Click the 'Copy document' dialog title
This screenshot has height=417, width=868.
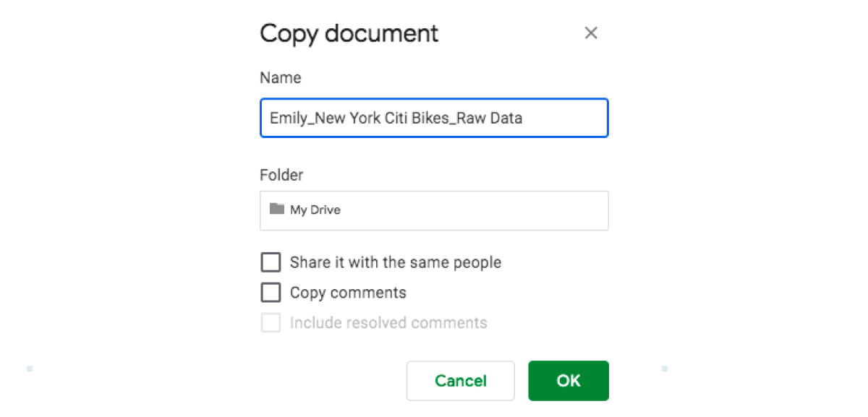[349, 33]
